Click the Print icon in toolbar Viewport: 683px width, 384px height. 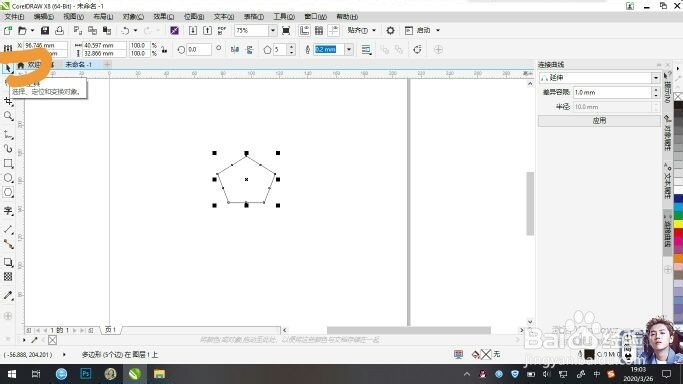tap(60, 30)
